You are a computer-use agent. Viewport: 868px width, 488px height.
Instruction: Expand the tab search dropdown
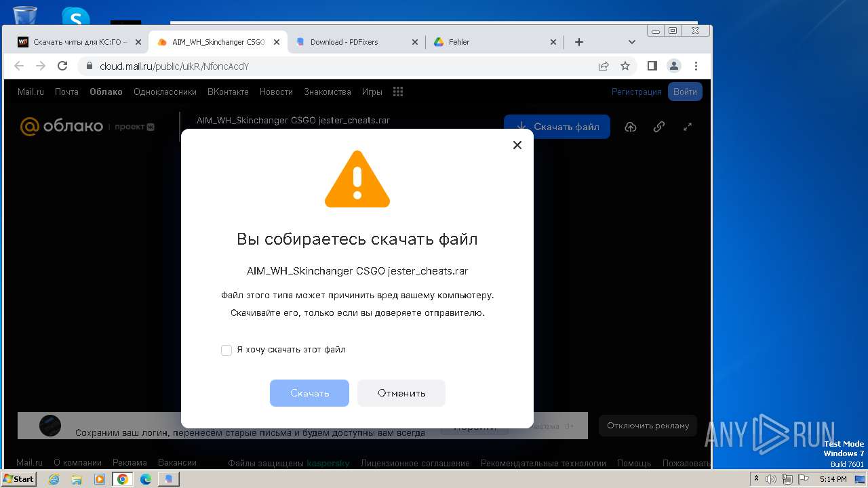coord(632,42)
